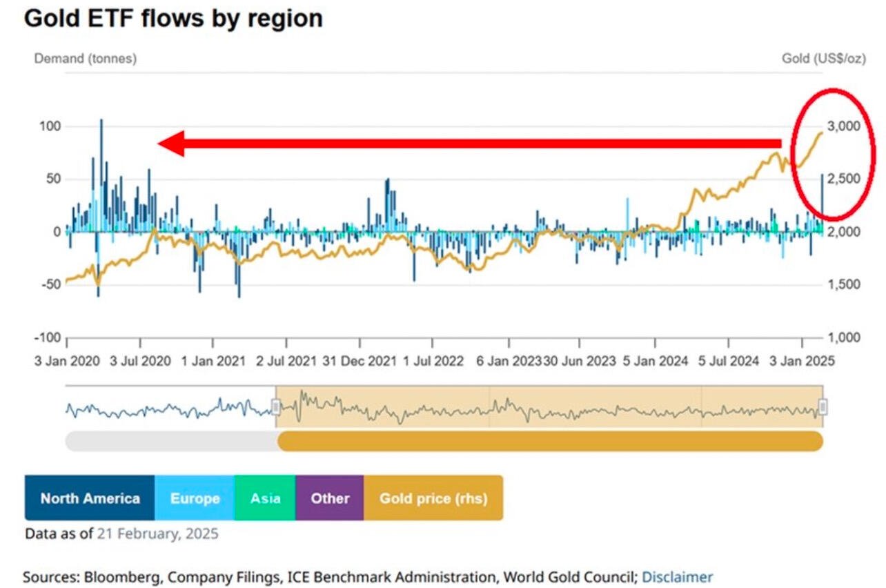This screenshot has width=886, height=588.
Task: Toggle the Gold price (rhs) series
Action: 433,498
